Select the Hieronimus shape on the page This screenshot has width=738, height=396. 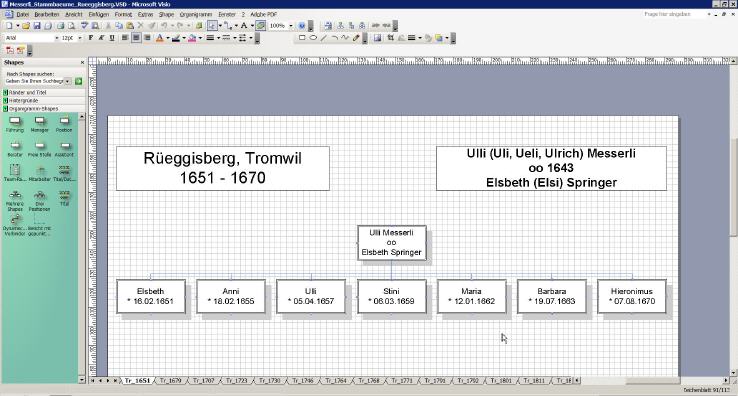tap(632, 296)
